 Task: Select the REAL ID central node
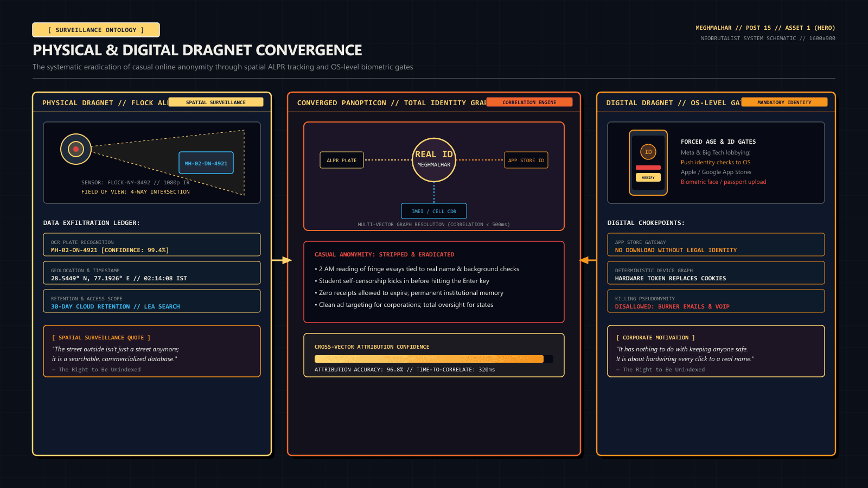pos(434,160)
